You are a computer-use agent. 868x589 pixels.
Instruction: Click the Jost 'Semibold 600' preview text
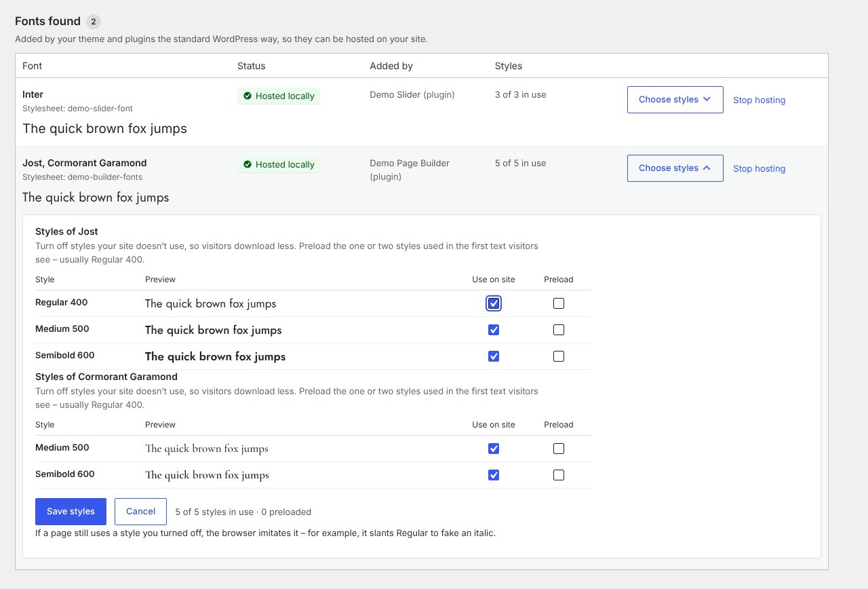215,357
